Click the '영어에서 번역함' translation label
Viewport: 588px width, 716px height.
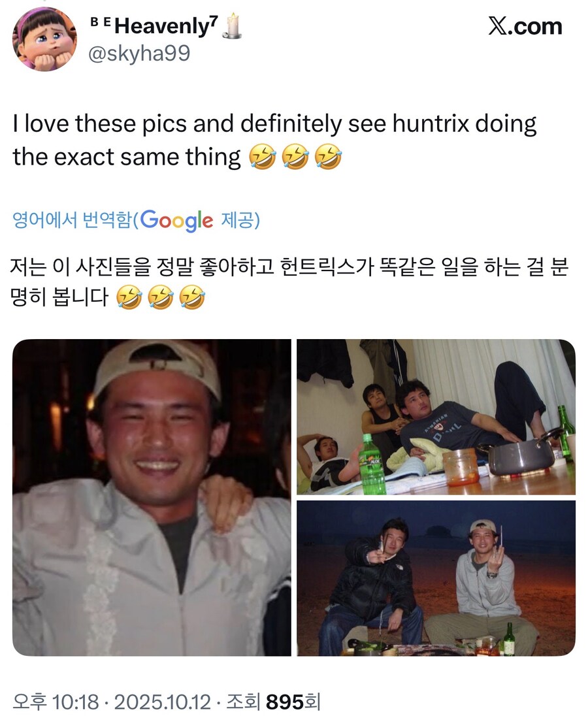tap(72, 221)
